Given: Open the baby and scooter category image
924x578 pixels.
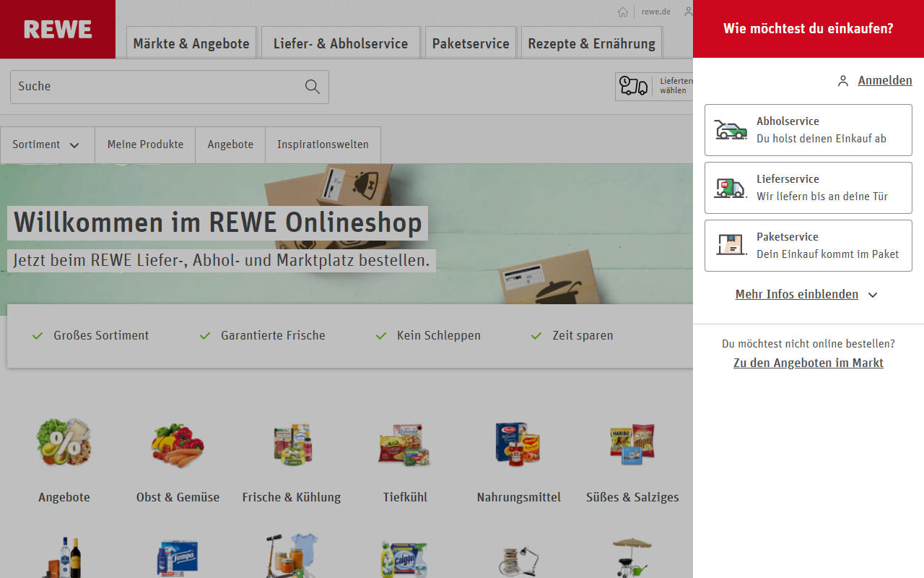Looking at the screenshot, I should tap(292, 556).
